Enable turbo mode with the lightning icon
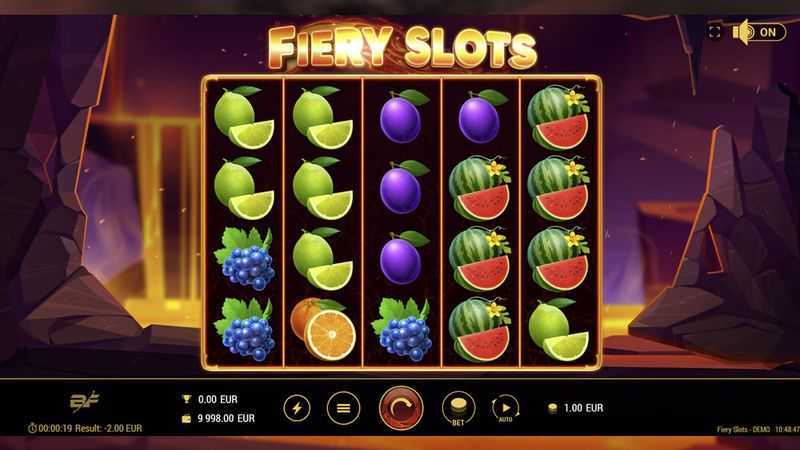This screenshot has height=450, width=800. click(x=297, y=408)
